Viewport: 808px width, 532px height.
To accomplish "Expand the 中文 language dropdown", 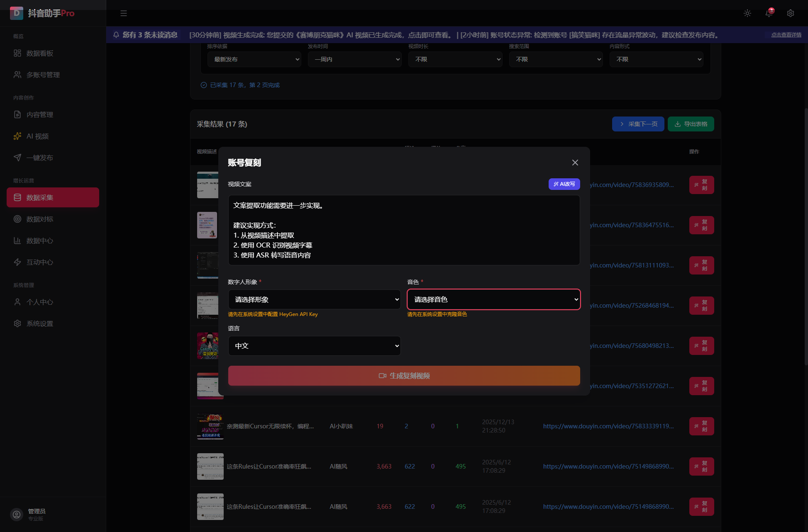I will tap(314, 346).
